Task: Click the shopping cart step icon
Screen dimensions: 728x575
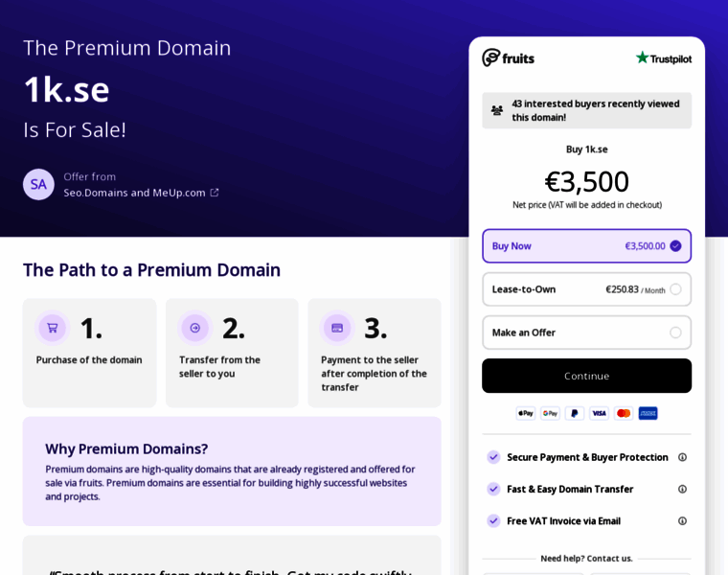Action: pos(53,328)
